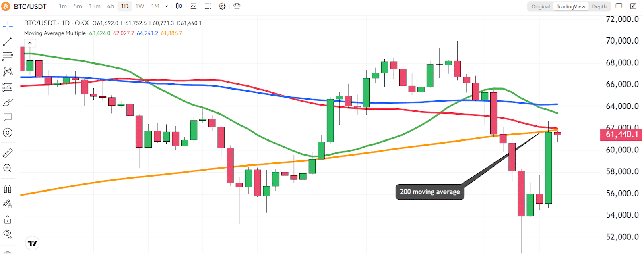Select the 1m timeframe
The width and height of the screenshot is (644, 254).
63,6
